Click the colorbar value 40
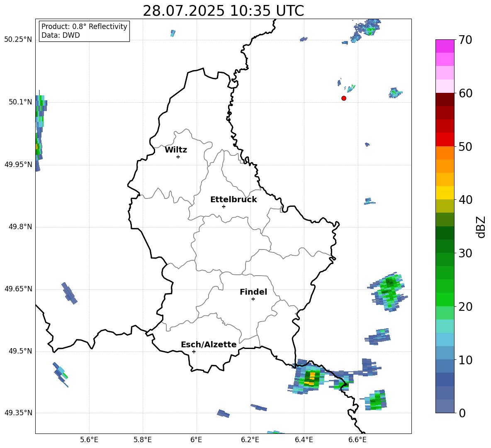The height and width of the screenshot is (448, 491). coord(465,200)
